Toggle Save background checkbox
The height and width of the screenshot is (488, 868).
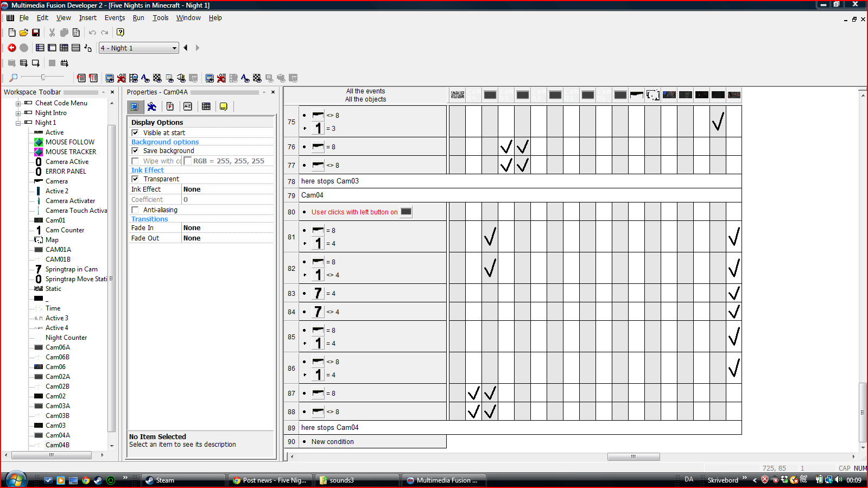pyautogui.click(x=135, y=150)
